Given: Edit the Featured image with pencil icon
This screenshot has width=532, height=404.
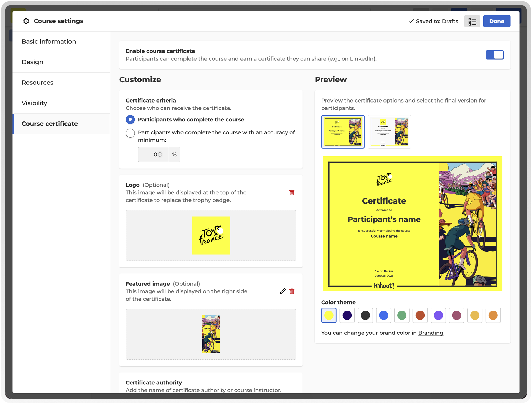Looking at the screenshot, I should click(x=283, y=291).
